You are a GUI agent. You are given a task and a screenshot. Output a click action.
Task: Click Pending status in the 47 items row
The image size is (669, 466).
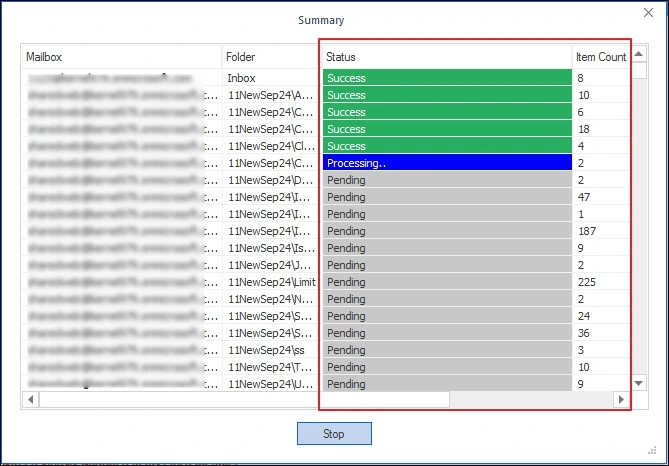coord(447,197)
